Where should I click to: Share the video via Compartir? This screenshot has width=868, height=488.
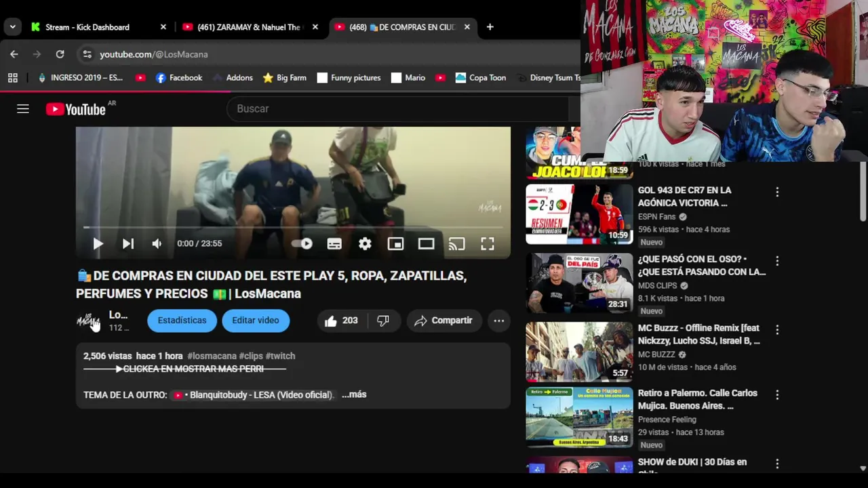pyautogui.click(x=443, y=321)
